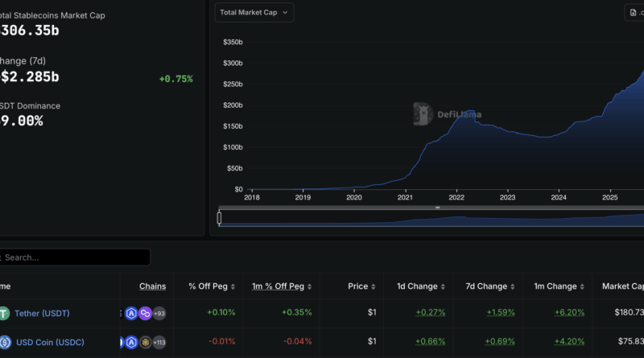Click the +93 chains badge for Tether
This screenshot has height=358, width=644.
pyautogui.click(x=159, y=314)
